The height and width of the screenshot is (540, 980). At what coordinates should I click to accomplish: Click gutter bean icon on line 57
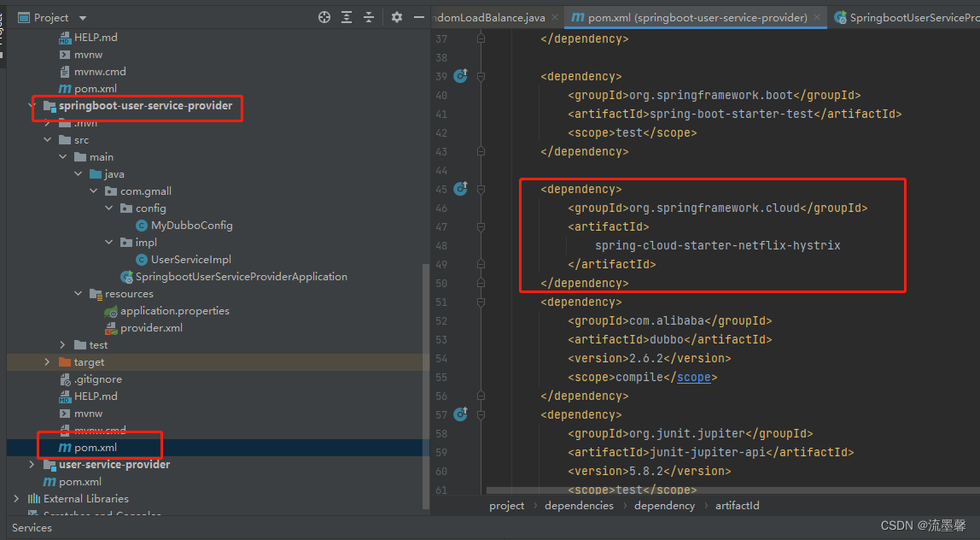(461, 414)
